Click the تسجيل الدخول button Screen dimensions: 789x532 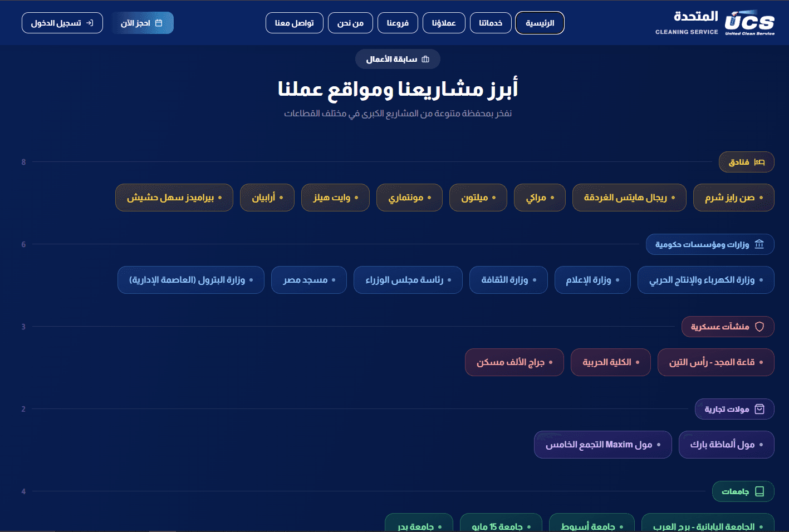[x=62, y=23]
